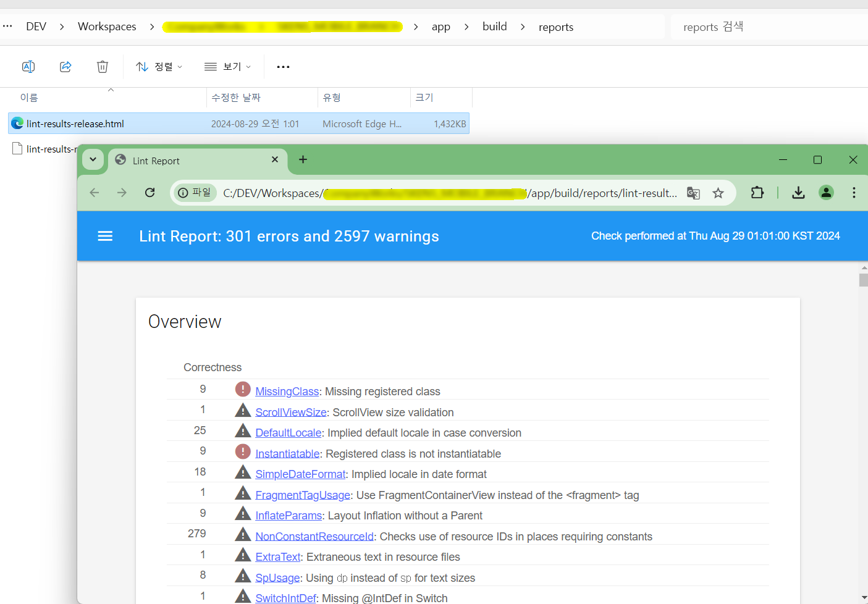Expand the chevron after Workspaces breadcrumb
Image resolution: width=868 pixels, height=604 pixels.
[x=152, y=27]
